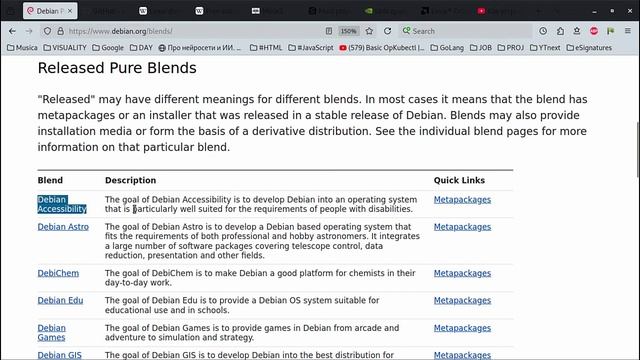Viewport: 640px width, 360px height.
Task: Click the 'Blend' column header
Action: point(50,180)
